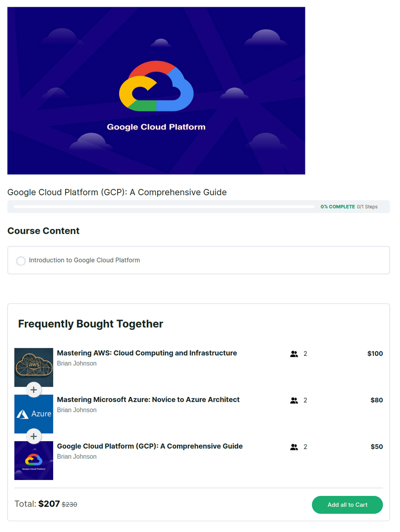The height and width of the screenshot is (532, 400).
Task: Open Google Cloud Platform (GCP) guide link
Action: click(x=150, y=446)
